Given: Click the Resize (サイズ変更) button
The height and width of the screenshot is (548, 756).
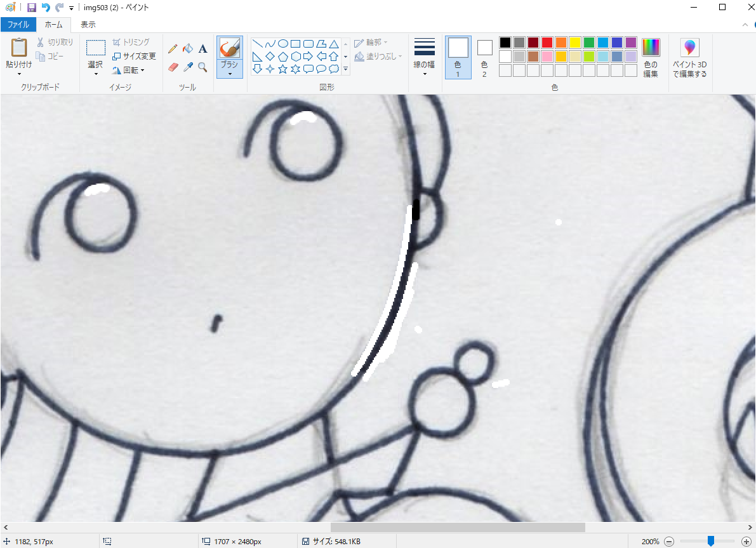Looking at the screenshot, I should tap(134, 57).
